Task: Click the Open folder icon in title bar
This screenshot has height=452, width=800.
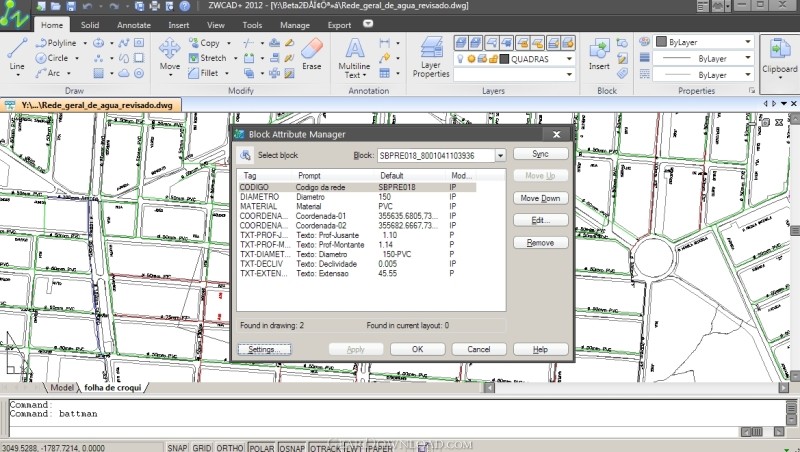Action: [56, 6]
